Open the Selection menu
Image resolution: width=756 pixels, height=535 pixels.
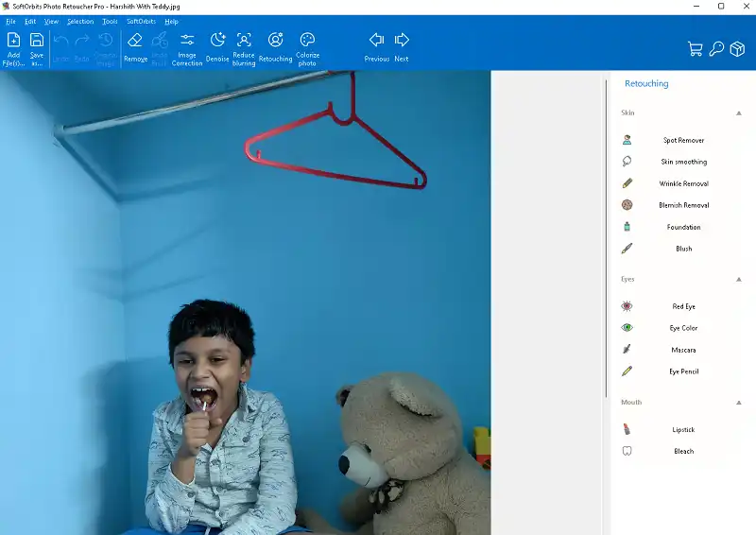(x=80, y=21)
